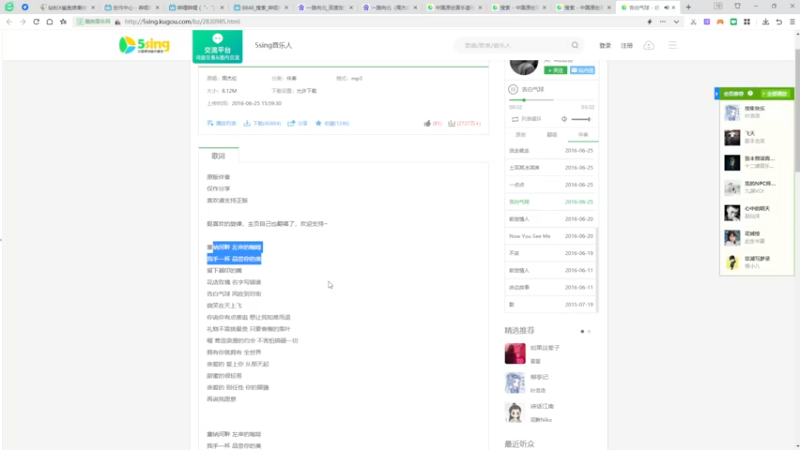Click the blue 站内信 message button
Viewport: 800px width, 450px height.
tap(582, 70)
